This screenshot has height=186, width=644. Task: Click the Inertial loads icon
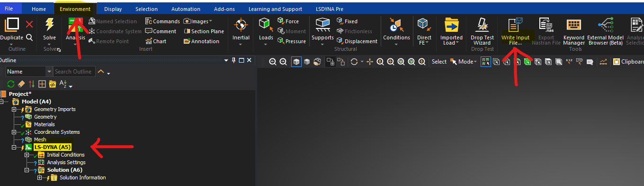tap(241, 24)
